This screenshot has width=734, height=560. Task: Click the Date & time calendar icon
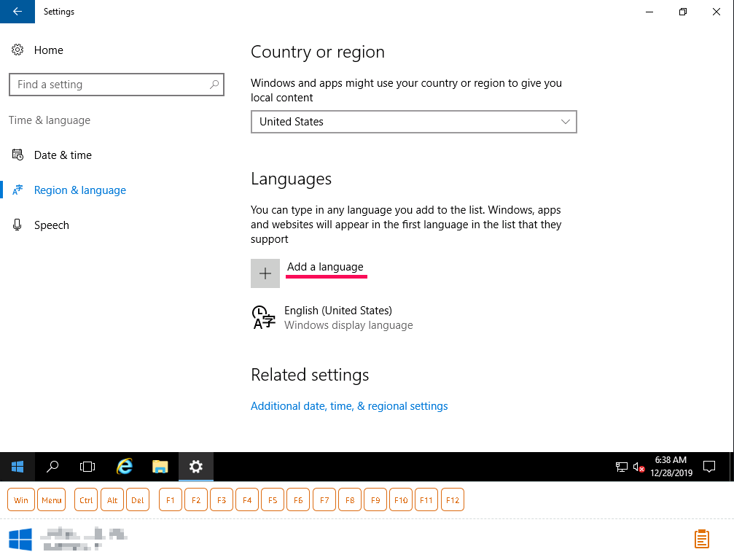17,155
